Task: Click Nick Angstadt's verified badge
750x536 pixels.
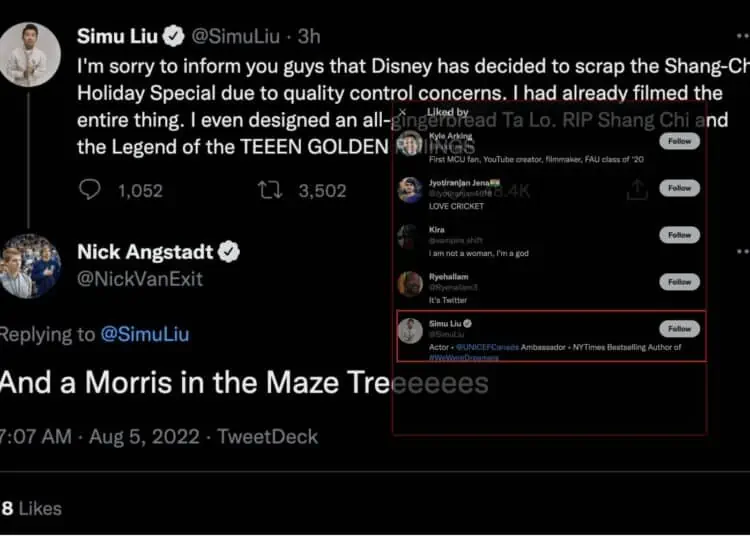Action: [230, 251]
